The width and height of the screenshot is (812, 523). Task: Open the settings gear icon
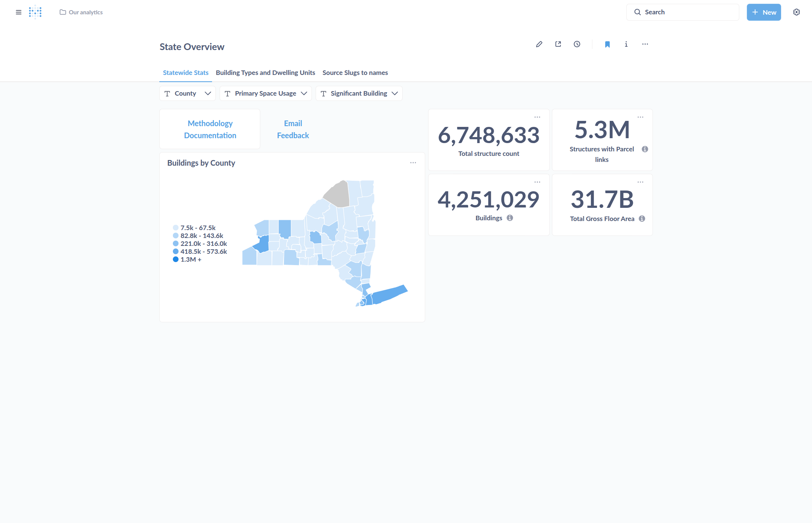point(796,12)
